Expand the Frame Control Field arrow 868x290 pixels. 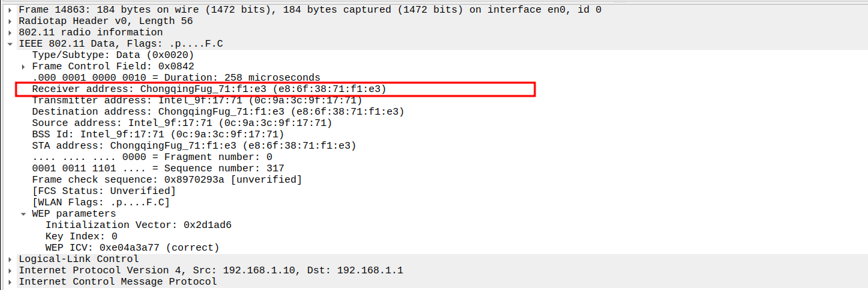pyautogui.click(x=23, y=66)
